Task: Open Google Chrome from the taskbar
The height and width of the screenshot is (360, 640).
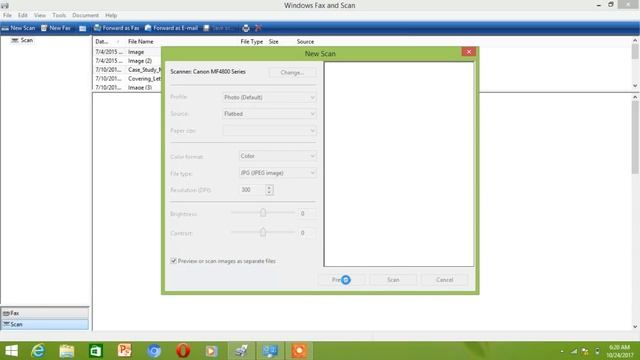Action: pos(154,351)
